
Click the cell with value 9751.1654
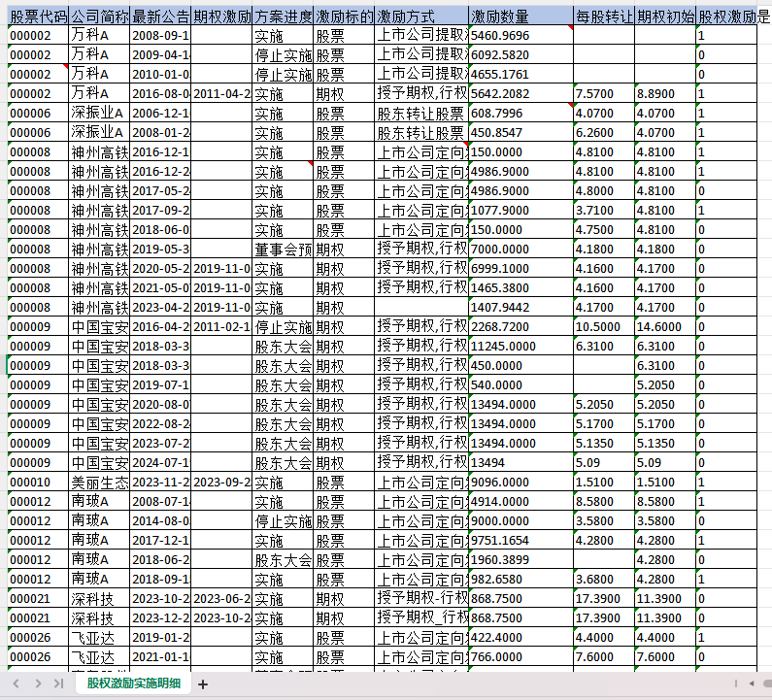click(520, 541)
